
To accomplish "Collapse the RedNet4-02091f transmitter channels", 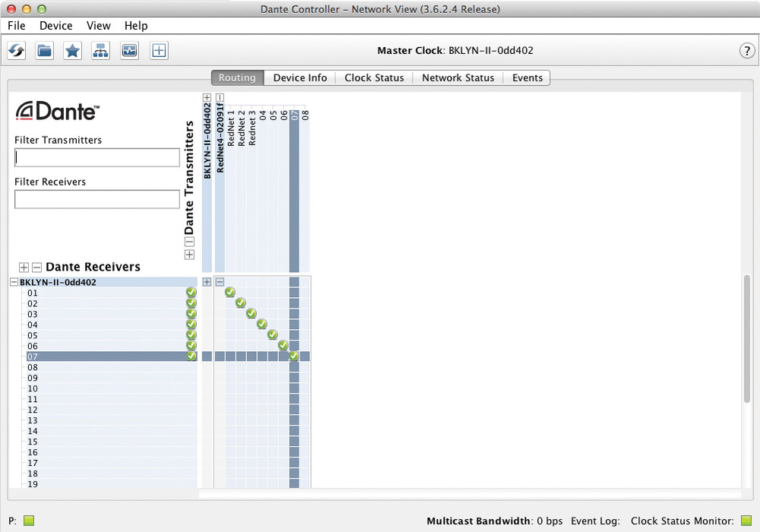I will coord(220,97).
